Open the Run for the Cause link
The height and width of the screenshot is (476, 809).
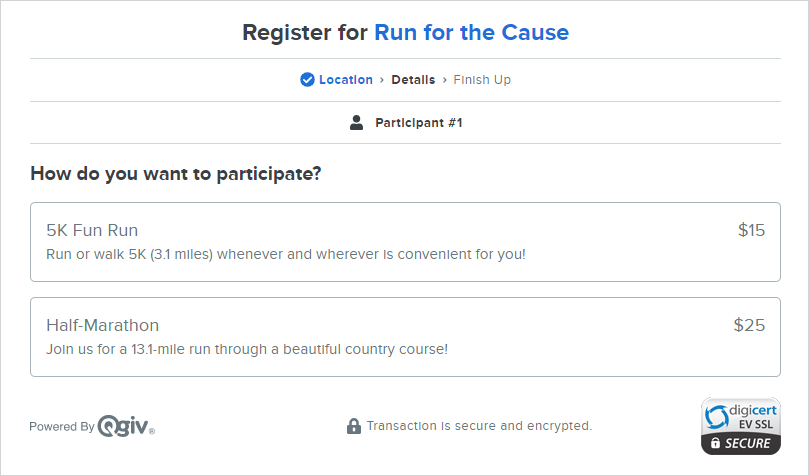point(471,32)
